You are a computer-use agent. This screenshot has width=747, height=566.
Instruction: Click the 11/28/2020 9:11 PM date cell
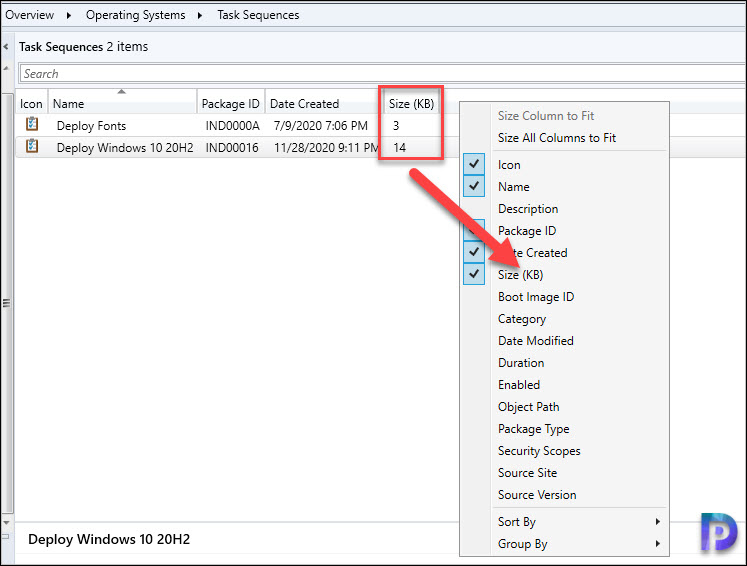coord(326,148)
